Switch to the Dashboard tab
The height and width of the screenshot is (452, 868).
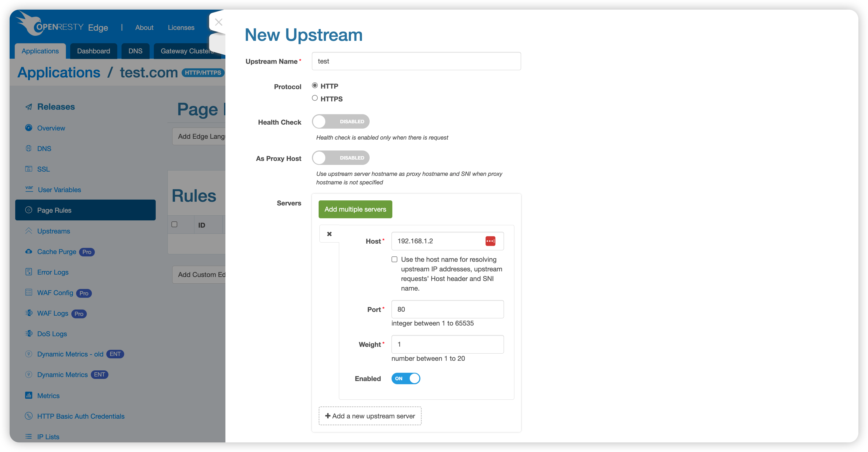pyautogui.click(x=93, y=51)
